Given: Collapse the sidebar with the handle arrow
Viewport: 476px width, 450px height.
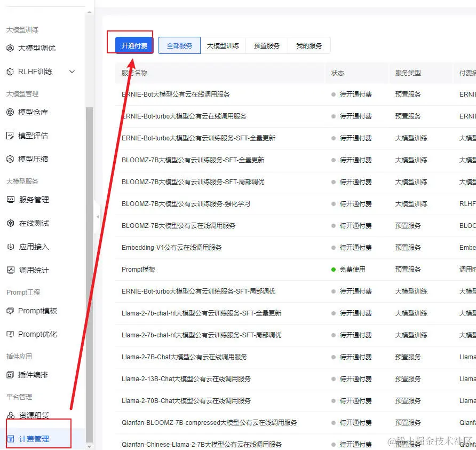Looking at the screenshot, I should pyautogui.click(x=98, y=217).
